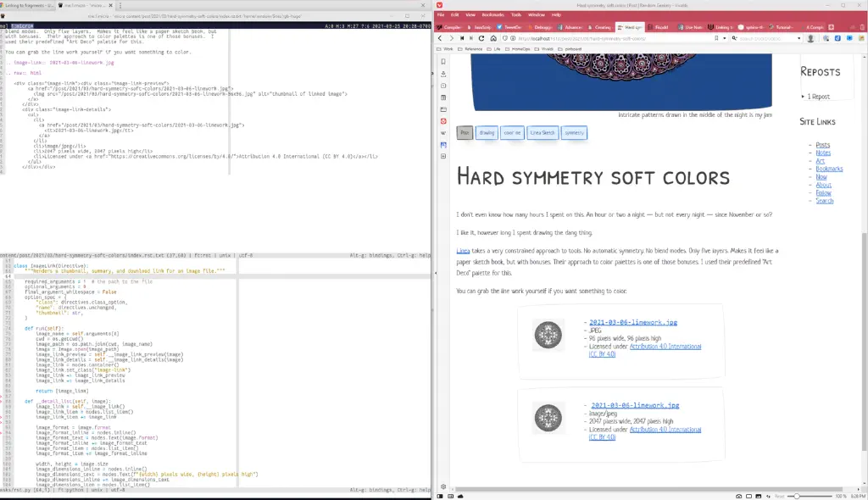Open the Bookmarks menu in Vivaldi

[x=492, y=15]
